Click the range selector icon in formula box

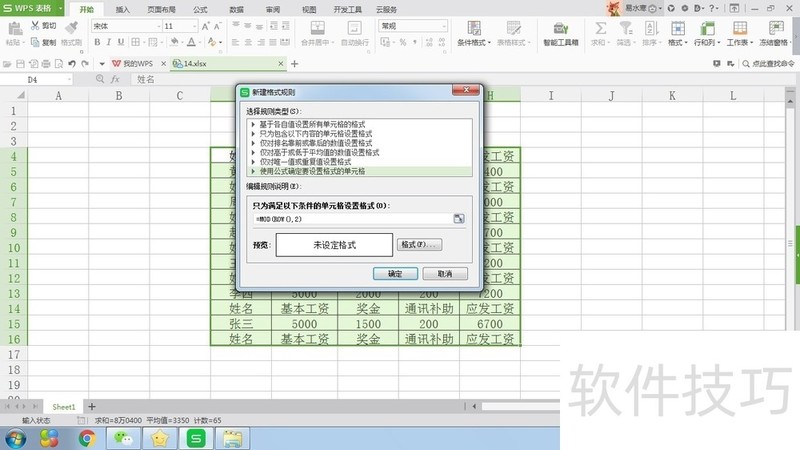click(x=459, y=218)
